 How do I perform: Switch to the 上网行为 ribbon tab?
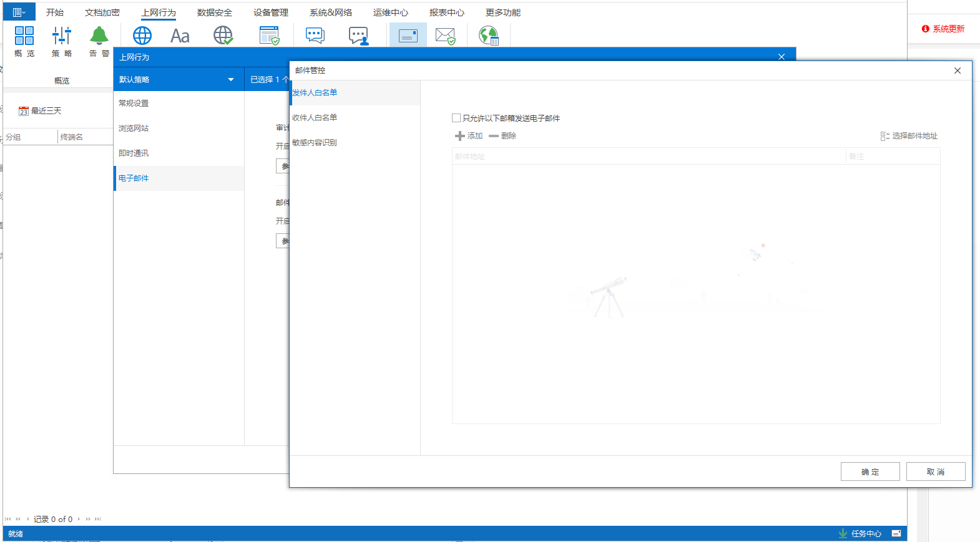click(159, 12)
